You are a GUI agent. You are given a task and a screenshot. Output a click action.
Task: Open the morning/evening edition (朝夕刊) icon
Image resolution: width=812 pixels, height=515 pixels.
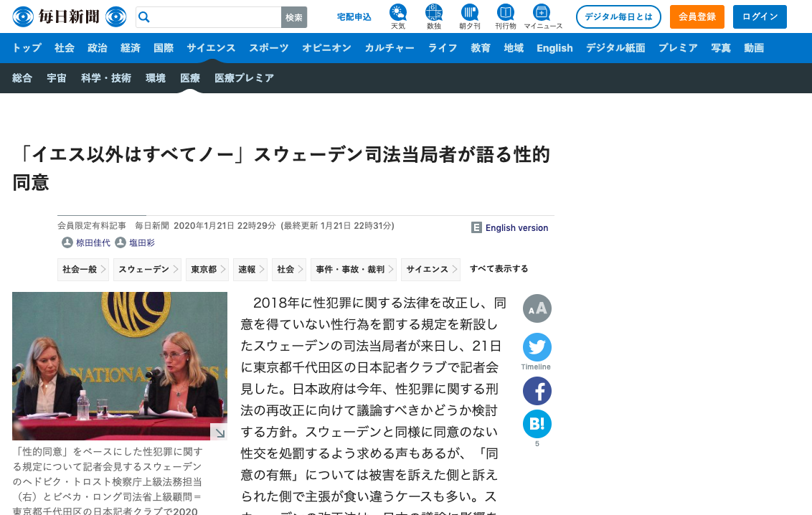click(470, 13)
